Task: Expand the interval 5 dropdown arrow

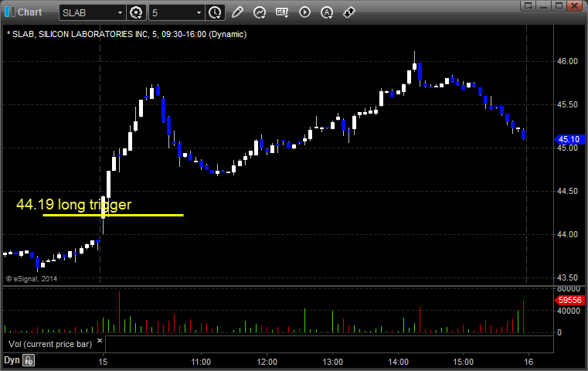Action: [x=199, y=13]
